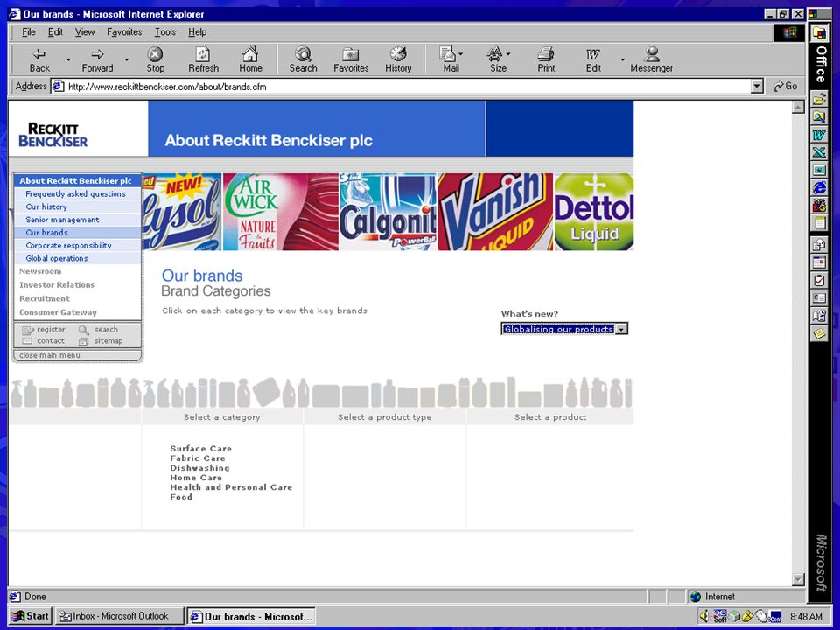The height and width of the screenshot is (630, 840).
Task: Select Health and Personal Care category
Action: [231, 487]
